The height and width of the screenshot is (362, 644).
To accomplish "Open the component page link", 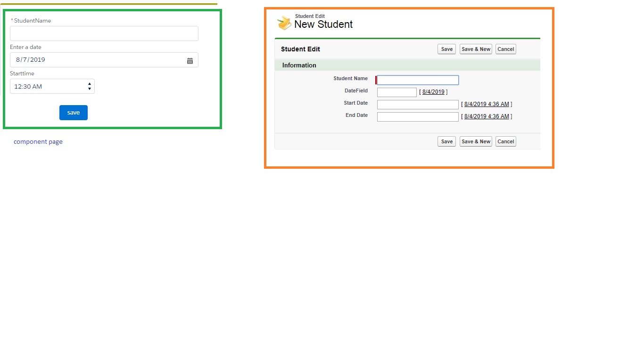I will click(x=38, y=141).
